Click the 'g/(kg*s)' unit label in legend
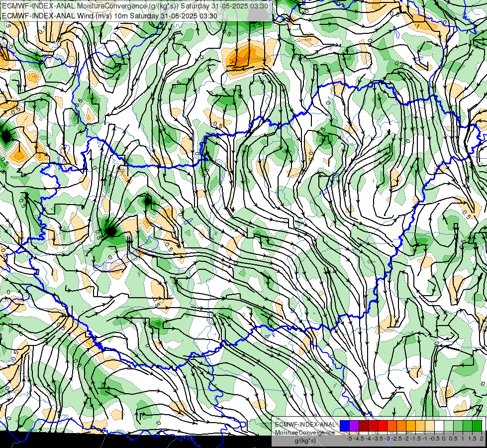The width and height of the screenshot is (487, 448). [305, 441]
